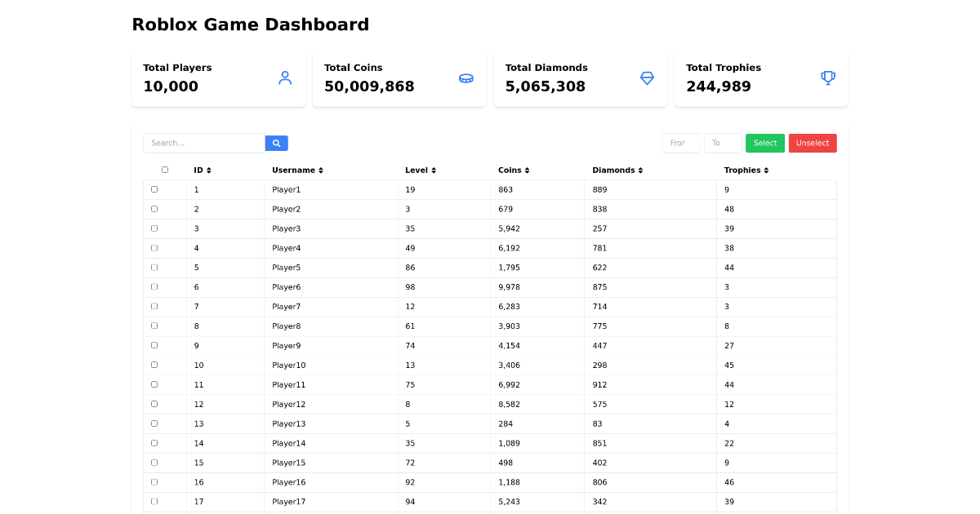Click inside the Search field
Viewport: 980px width, 514px height.
(x=204, y=143)
